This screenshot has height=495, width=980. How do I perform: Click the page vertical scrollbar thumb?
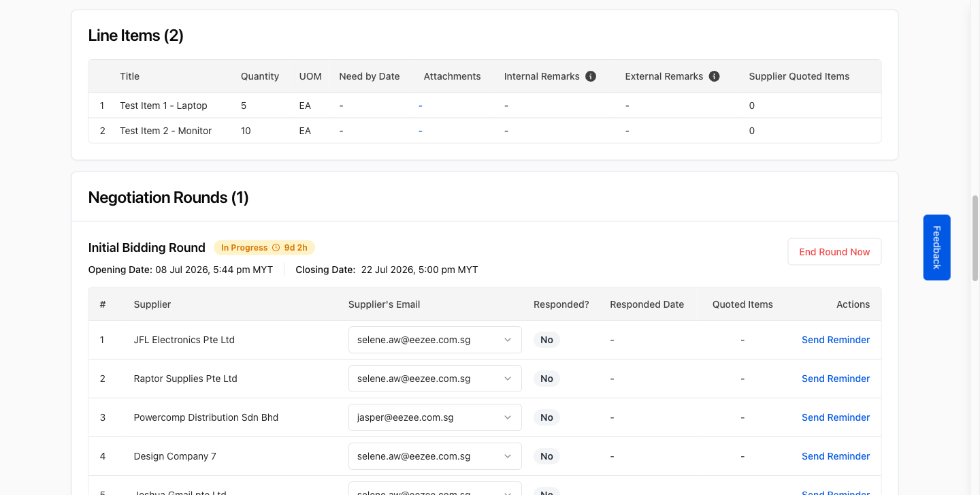pos(975,238)
